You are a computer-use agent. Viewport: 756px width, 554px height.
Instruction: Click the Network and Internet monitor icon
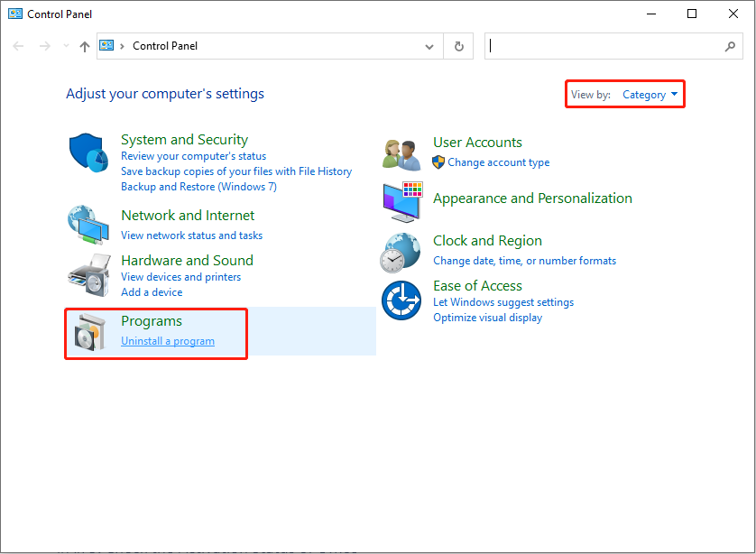click(88, 226)
